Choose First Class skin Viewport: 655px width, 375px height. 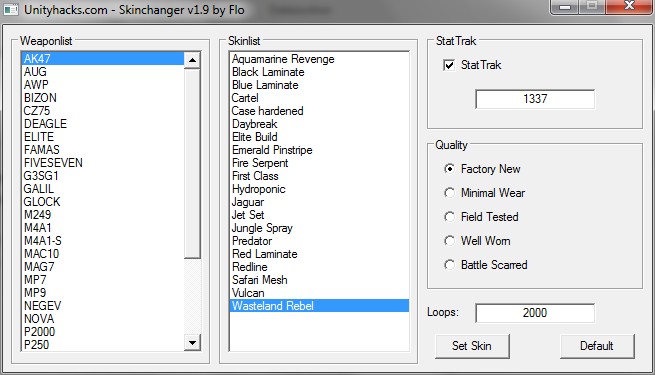[319, 176]
